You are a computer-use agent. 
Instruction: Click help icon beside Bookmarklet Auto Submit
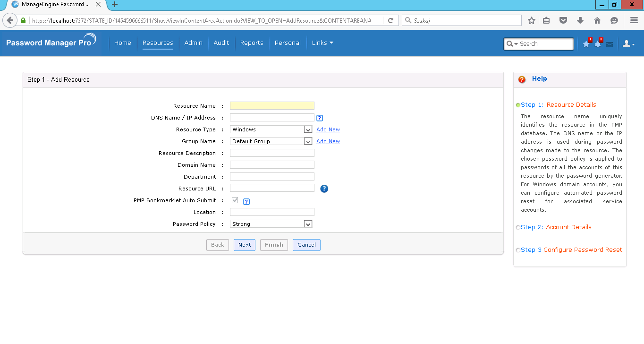(246, 202)
